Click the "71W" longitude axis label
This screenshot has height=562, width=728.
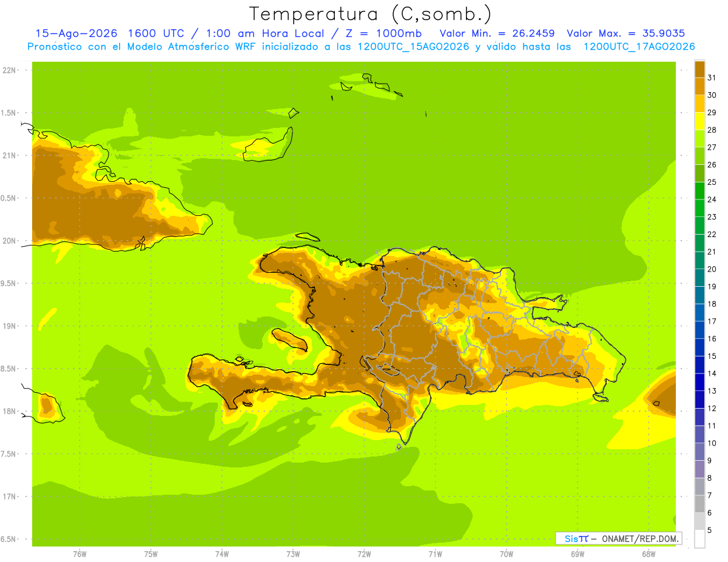[x=435, y=554]
